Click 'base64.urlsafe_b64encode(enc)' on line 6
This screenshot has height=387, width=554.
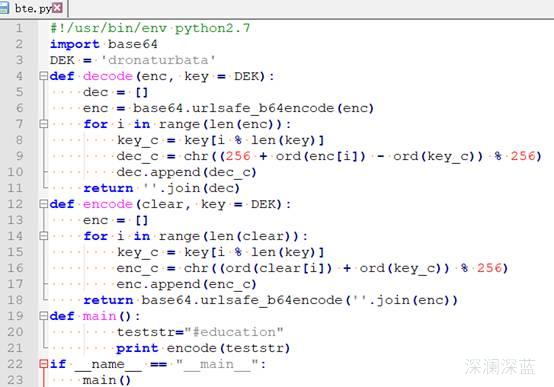[253, 108]
